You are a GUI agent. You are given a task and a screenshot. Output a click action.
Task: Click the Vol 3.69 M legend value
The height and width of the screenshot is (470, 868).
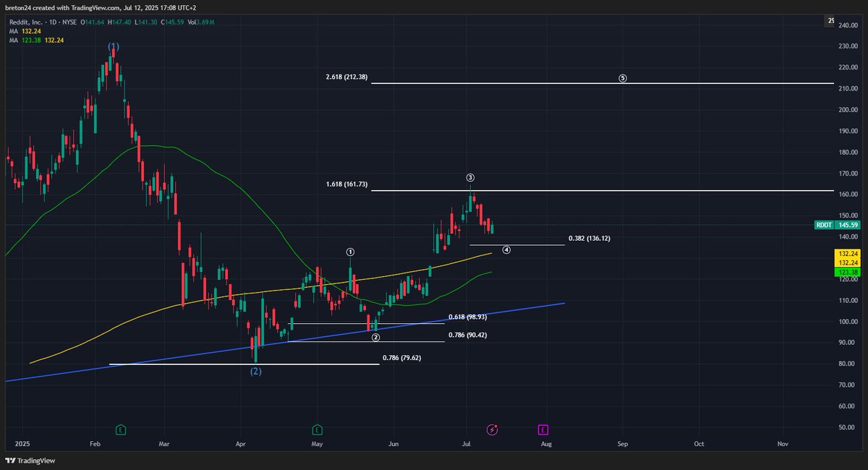coord(200,22)
